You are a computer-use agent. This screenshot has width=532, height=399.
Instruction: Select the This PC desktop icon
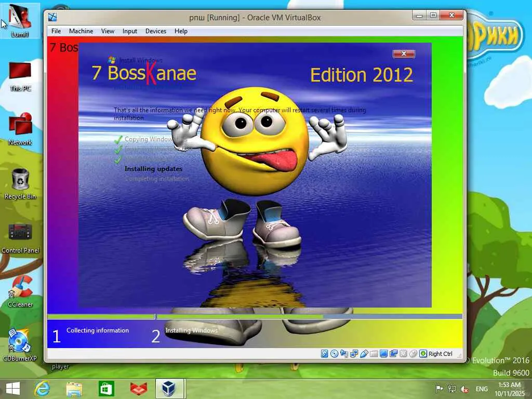pyautogui.click(x=20, y=76)
